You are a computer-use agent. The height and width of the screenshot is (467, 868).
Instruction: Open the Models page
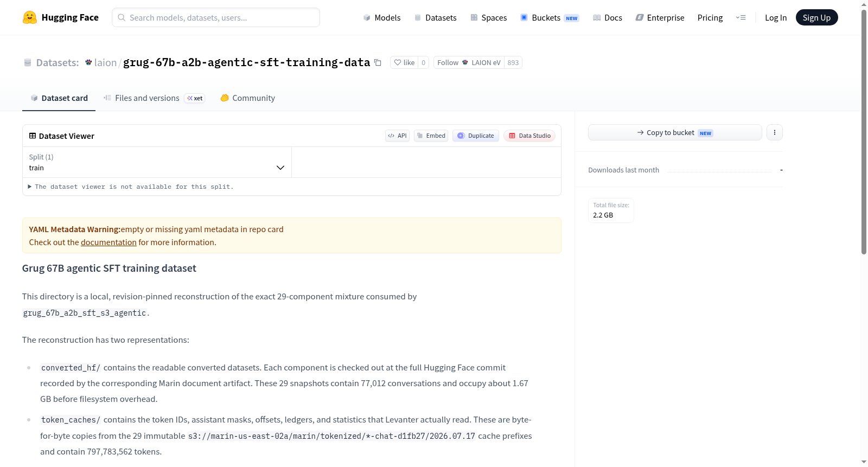pos(382,17)
